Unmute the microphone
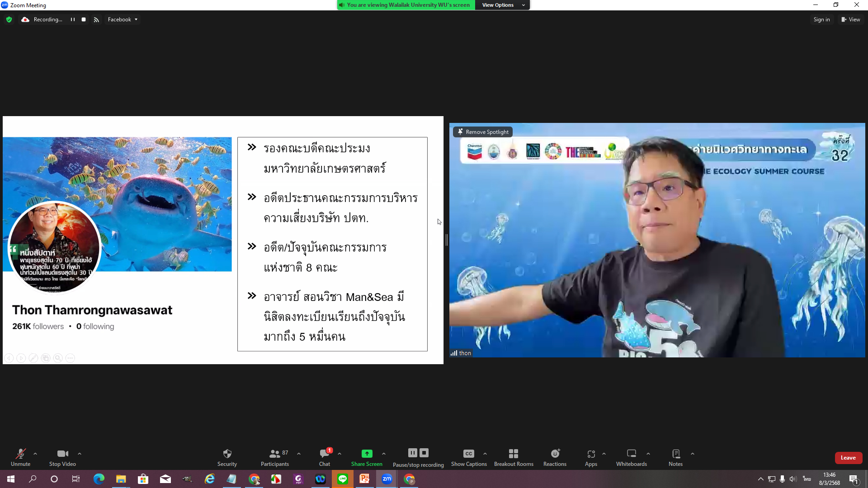868x488 pixels. [x=20, y=454]
